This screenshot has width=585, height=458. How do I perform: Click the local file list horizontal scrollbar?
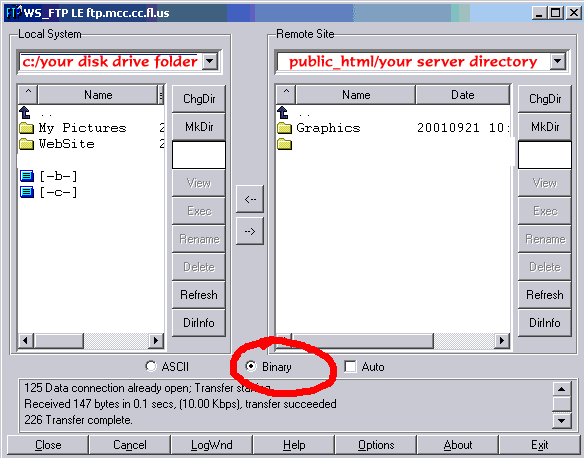pos(91,340)
